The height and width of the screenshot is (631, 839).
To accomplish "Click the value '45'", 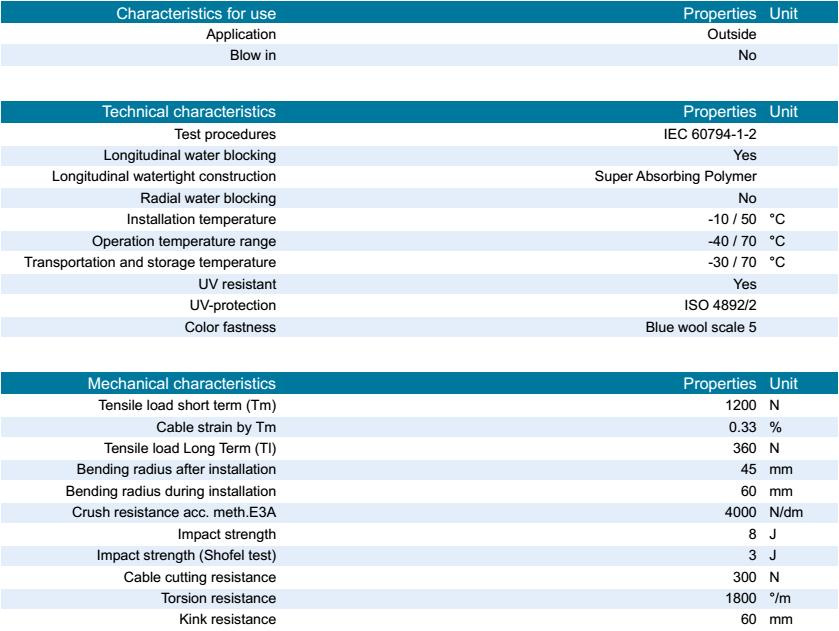I will click(748, 469).
